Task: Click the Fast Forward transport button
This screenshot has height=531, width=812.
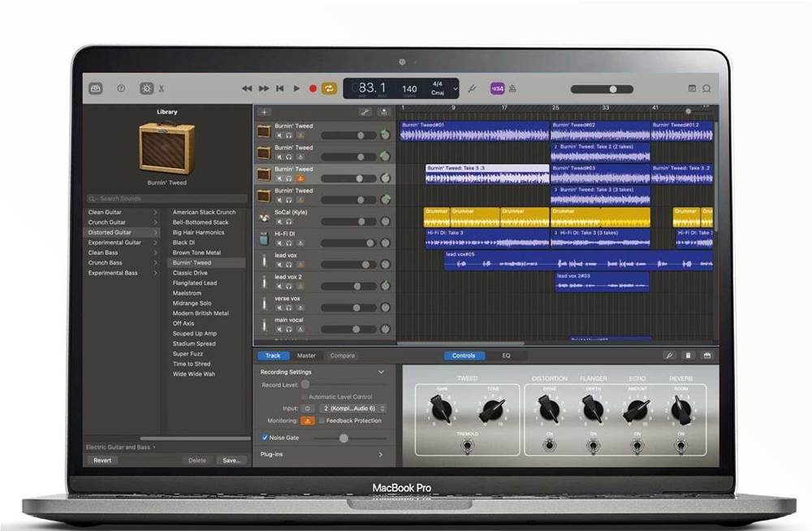Action: coord(264,88)
